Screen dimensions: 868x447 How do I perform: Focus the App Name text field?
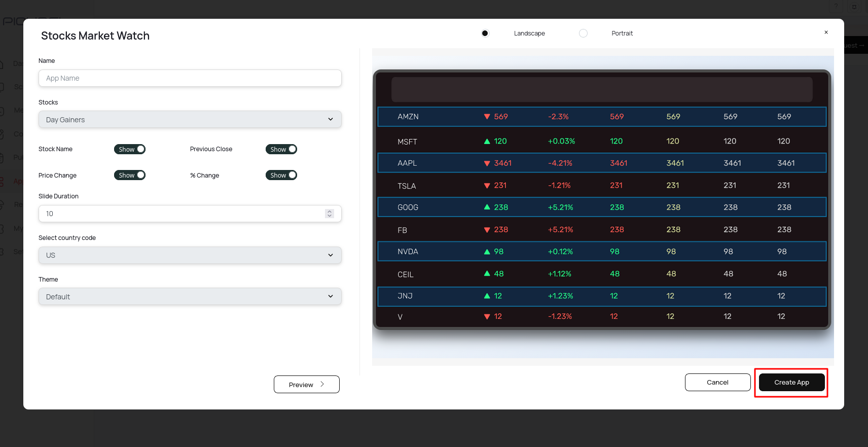(x=190, y=78)
